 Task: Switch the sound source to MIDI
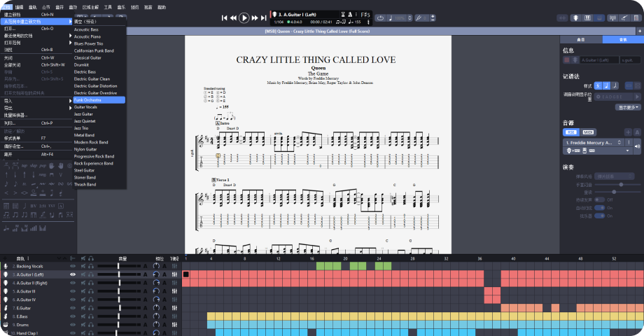pyautogui.click(x=589, y=132)
